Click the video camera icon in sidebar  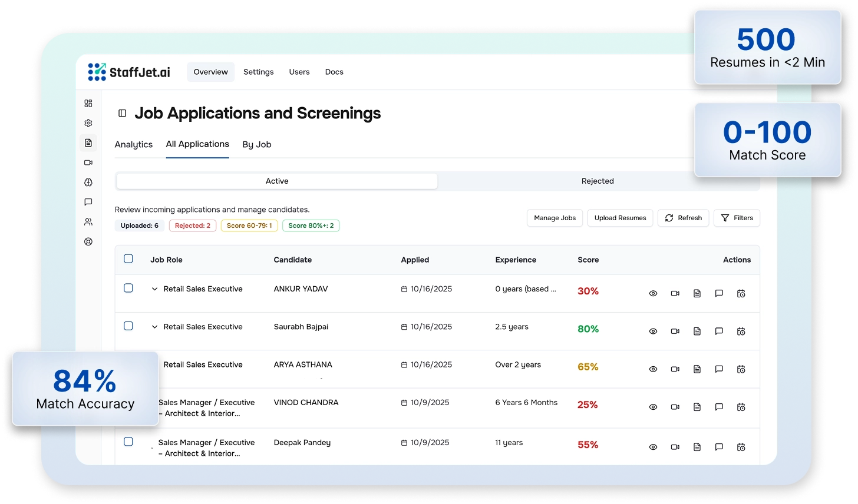pos(88,163)
